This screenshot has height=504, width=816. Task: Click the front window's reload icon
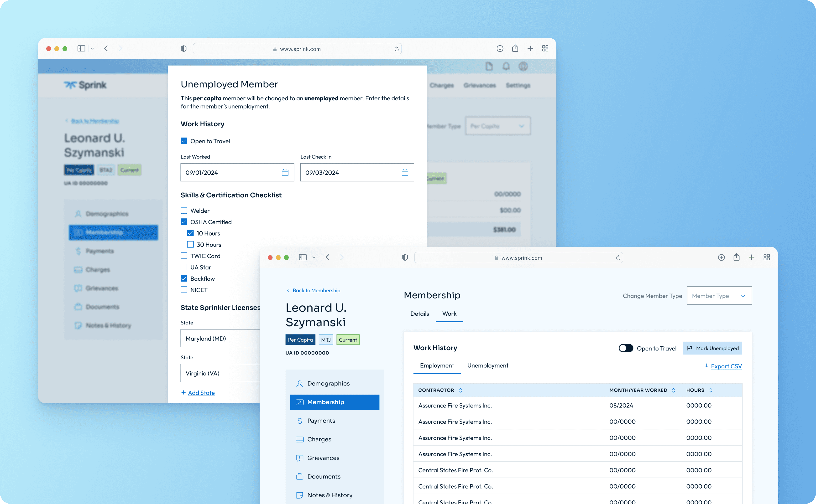pyautogui.click(x=618, y=258)
